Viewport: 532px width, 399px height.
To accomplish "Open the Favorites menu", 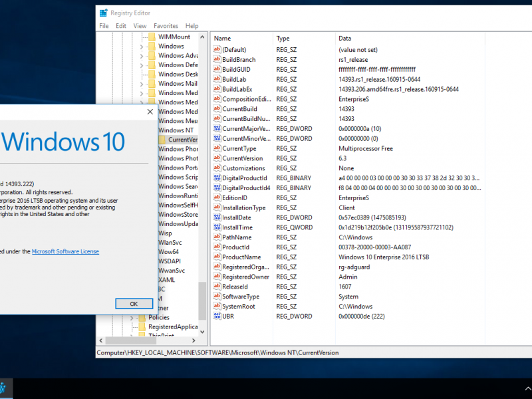I will point(166,26).
